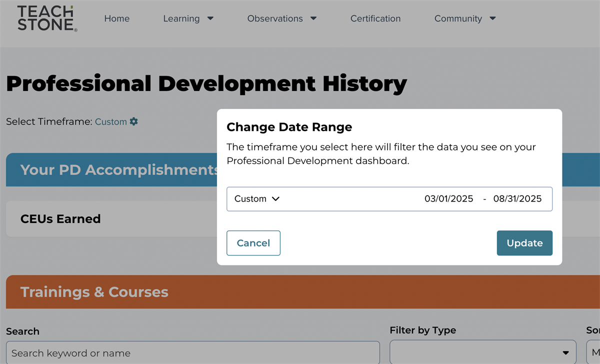The width and height of the screenshot is (600, 364).
Task: Click the Observations dropdown arrow
Action: coord(313,18)
